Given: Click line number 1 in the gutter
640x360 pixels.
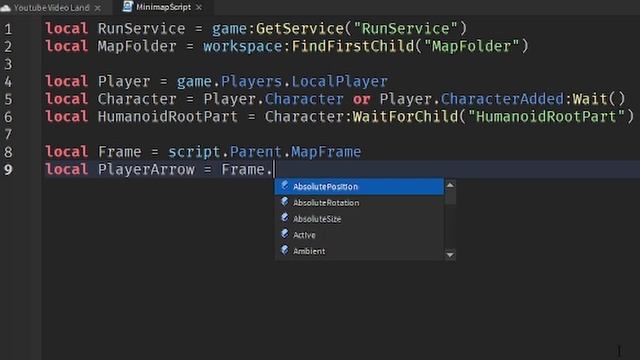Looking at the screenshot, I should click(x=8, y=29).
